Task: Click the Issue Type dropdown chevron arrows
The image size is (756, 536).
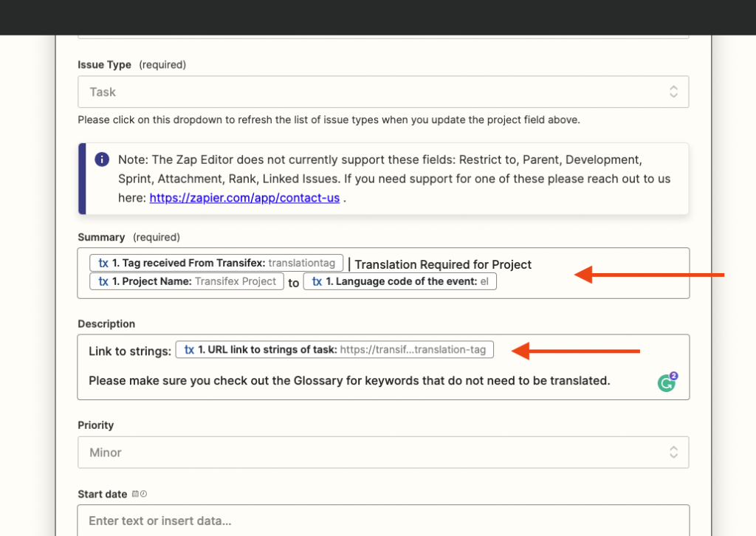Action: [x=673, y=92]
